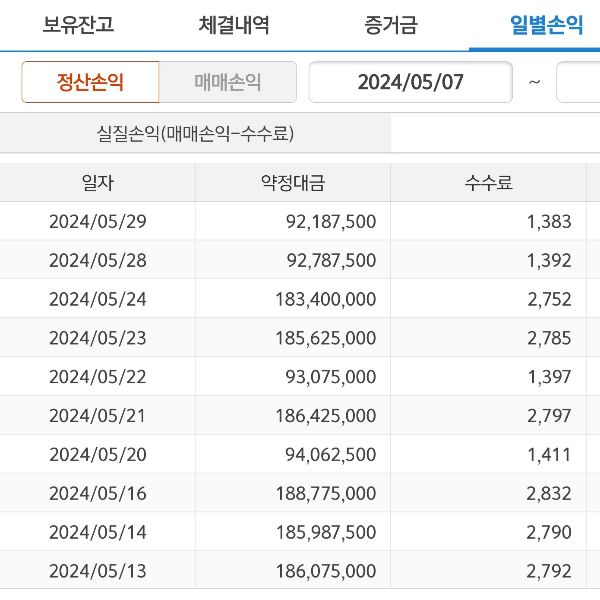Select the 증거금 tab
The height and width of the screenshot is (600, 600).
coord(390,25)
